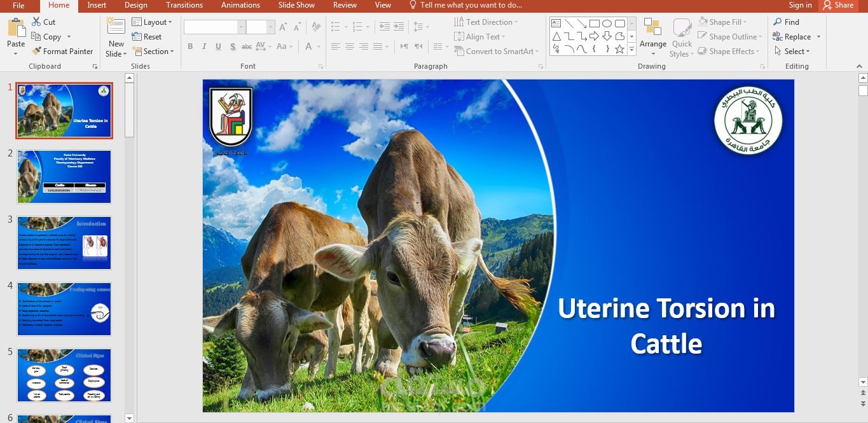The image size is (868, 423).
Task: Increase font size with the larger A
Action: 284,27
